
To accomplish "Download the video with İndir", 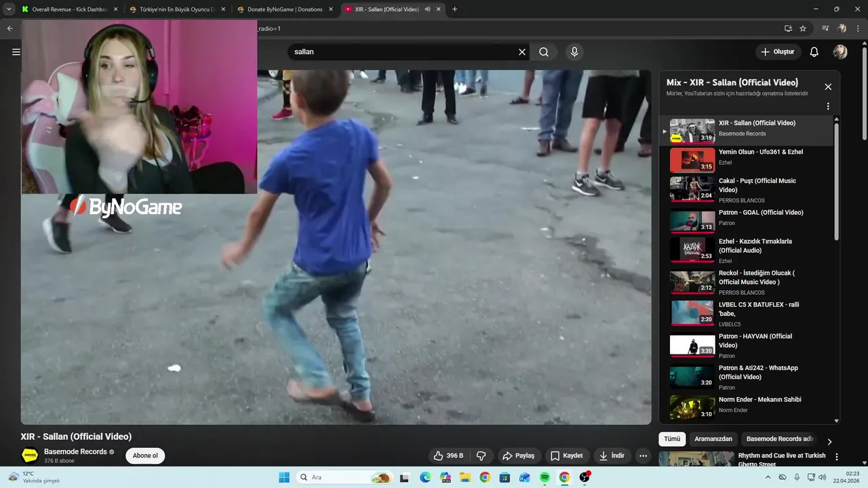I will [x=612, y=455].
